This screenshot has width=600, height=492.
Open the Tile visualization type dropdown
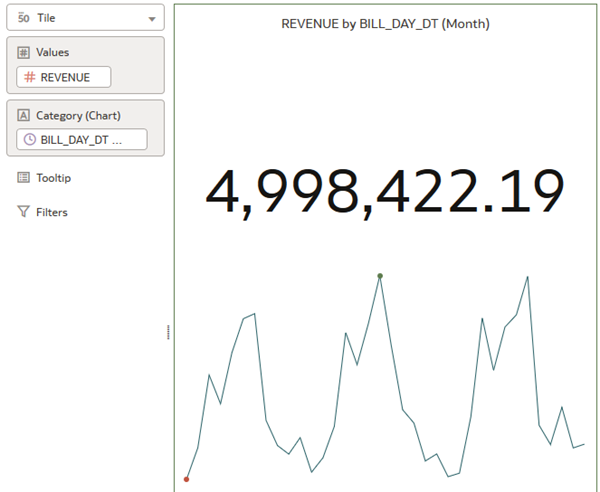pyautogui.click(x=85, y=18)
